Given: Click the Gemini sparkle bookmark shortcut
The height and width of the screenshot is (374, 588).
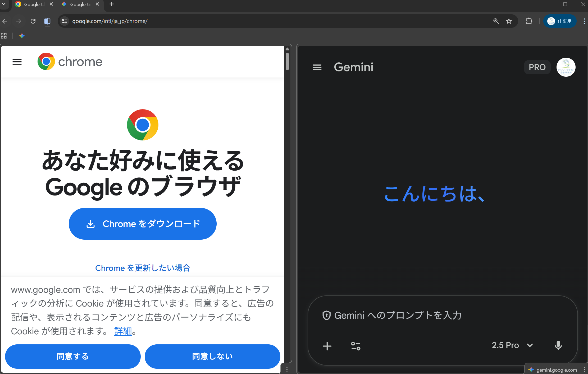Looking at the screenshot, I should click(22, 36).
